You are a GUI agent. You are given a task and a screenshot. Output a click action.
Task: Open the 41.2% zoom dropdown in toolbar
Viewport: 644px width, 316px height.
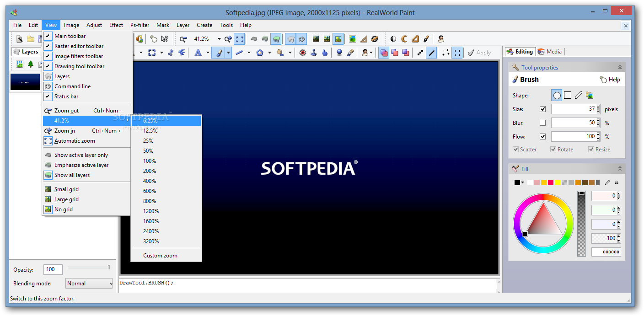[219, 39]
